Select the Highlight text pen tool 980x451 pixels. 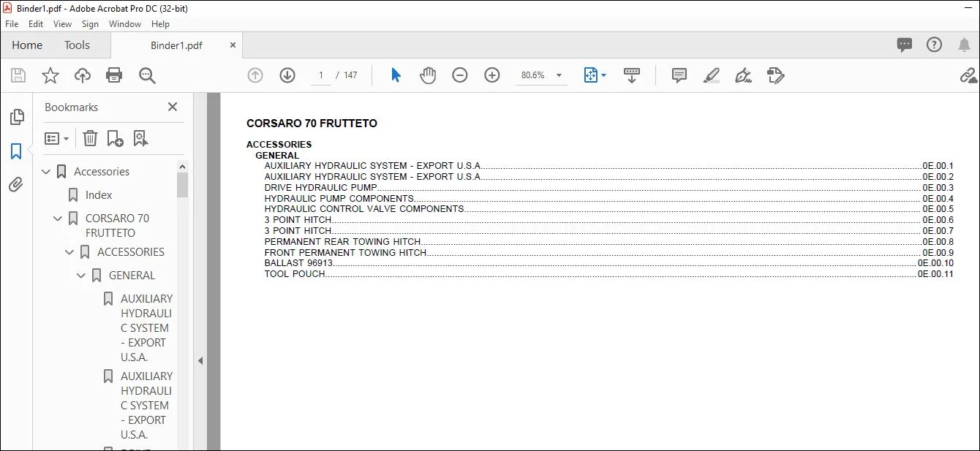coord(712,75)
